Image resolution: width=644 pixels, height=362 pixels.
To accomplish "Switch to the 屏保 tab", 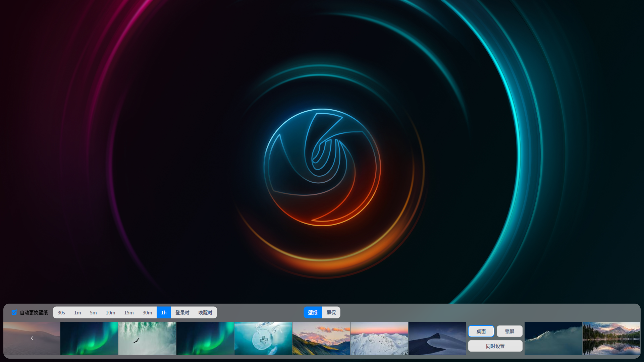I will [331, 312].
